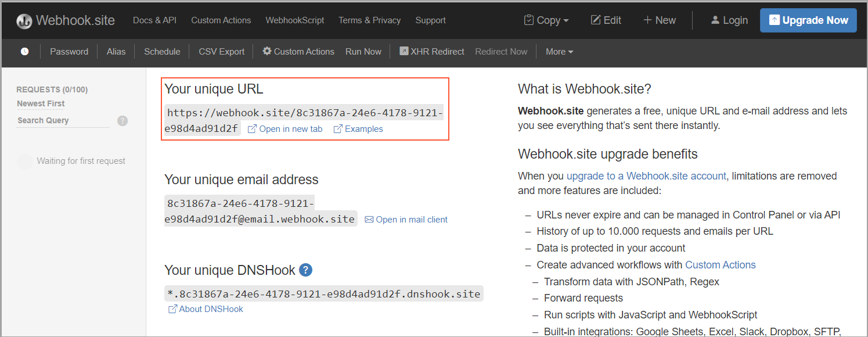
Task: Open the Docs & API menu item
Action: (154, 20)
